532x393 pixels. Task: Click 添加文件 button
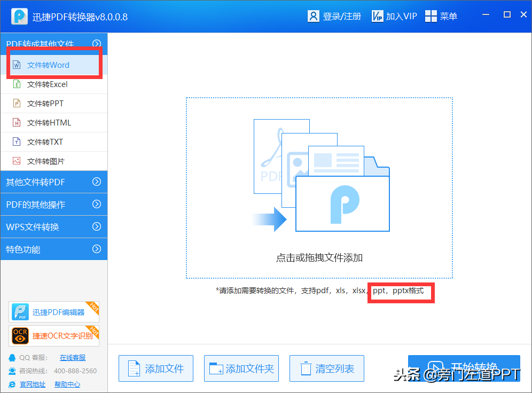[x=156, y=368]
